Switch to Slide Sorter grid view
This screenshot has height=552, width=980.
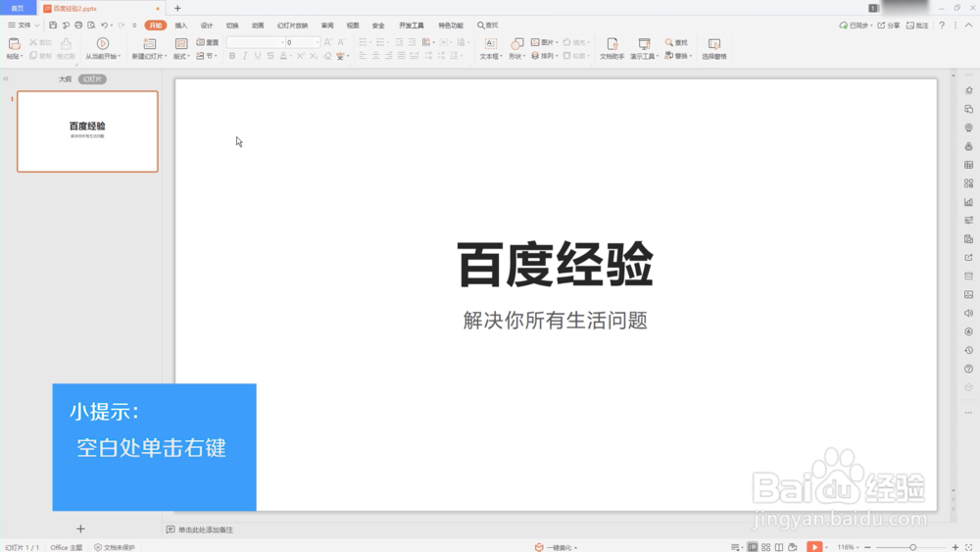765,547
